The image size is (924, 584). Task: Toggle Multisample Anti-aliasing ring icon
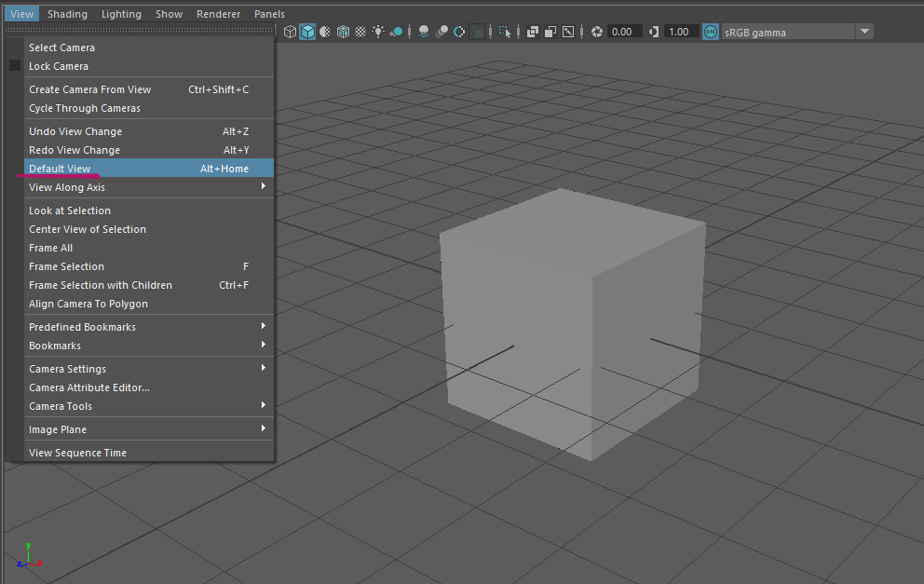(459, 32)
